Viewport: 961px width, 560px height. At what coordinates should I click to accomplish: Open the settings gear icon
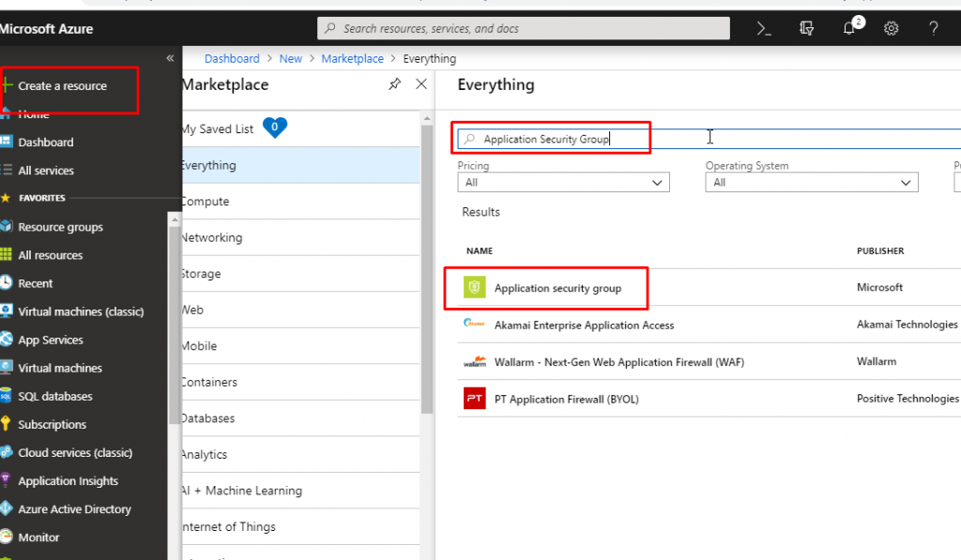(x=891, y=28)
